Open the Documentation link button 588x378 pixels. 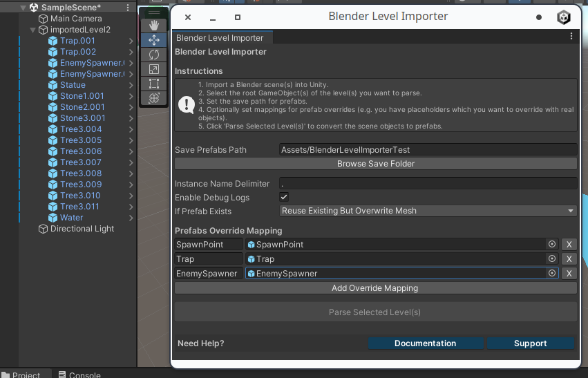tap(426, 343)
